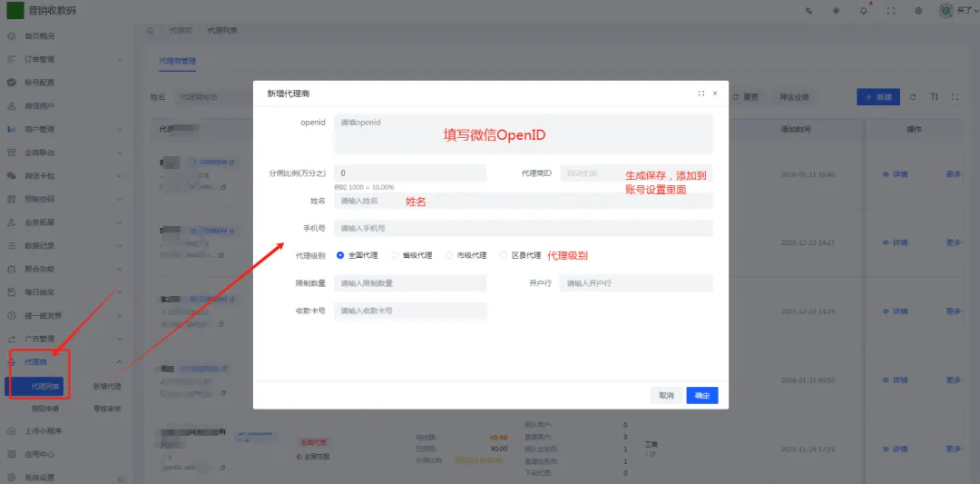
Task: Focus the 手机号 input field
Action: click(524, 228)
